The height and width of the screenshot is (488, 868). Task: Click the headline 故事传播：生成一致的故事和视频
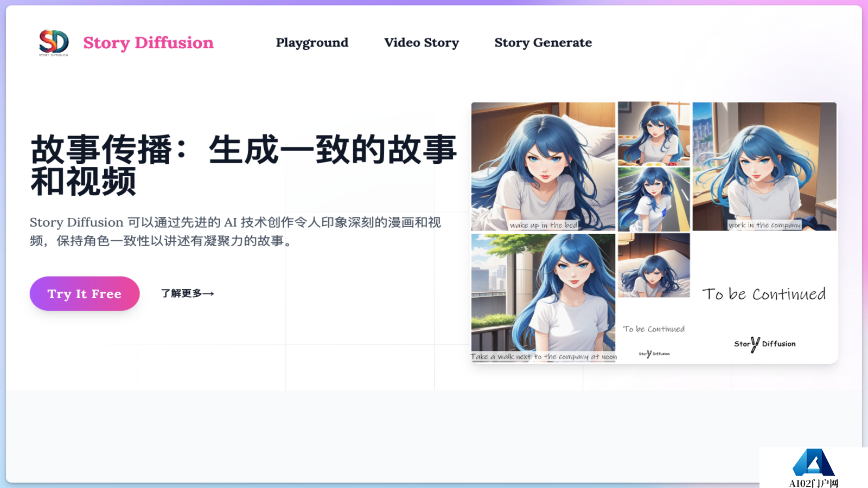pos(244,165)
